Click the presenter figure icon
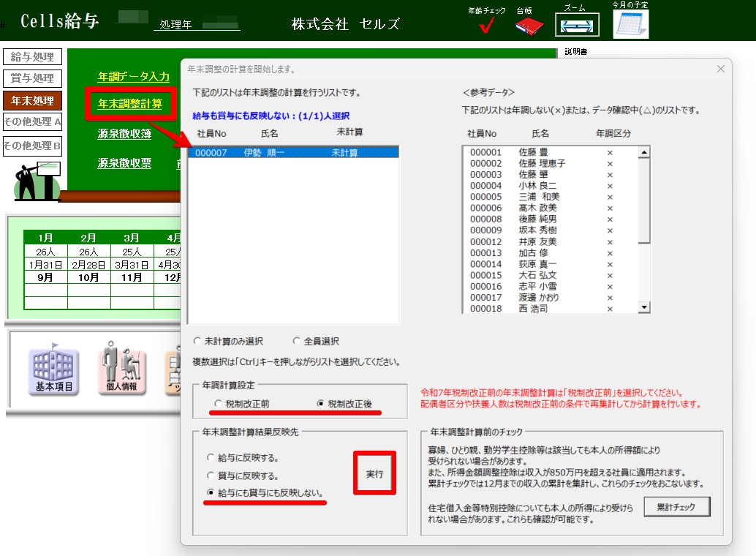This screenshot has width=756, height=556. tap(37, 181)
